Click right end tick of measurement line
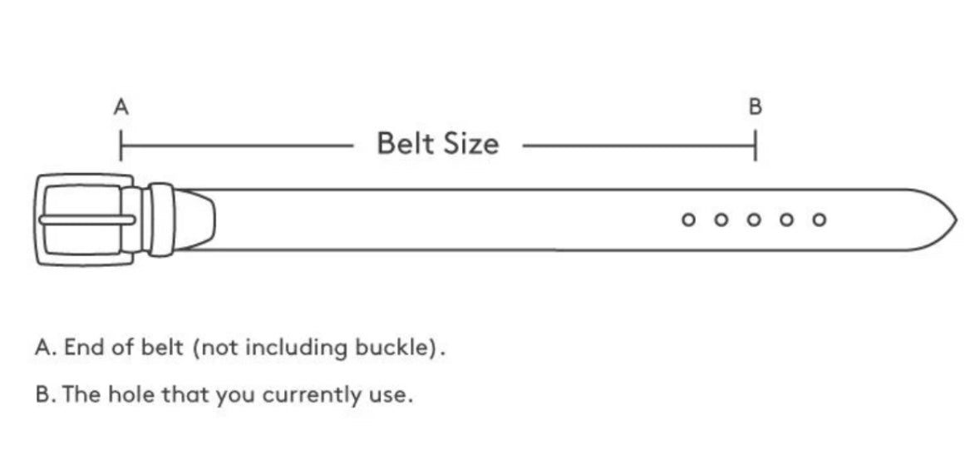 tap(755, 146)
